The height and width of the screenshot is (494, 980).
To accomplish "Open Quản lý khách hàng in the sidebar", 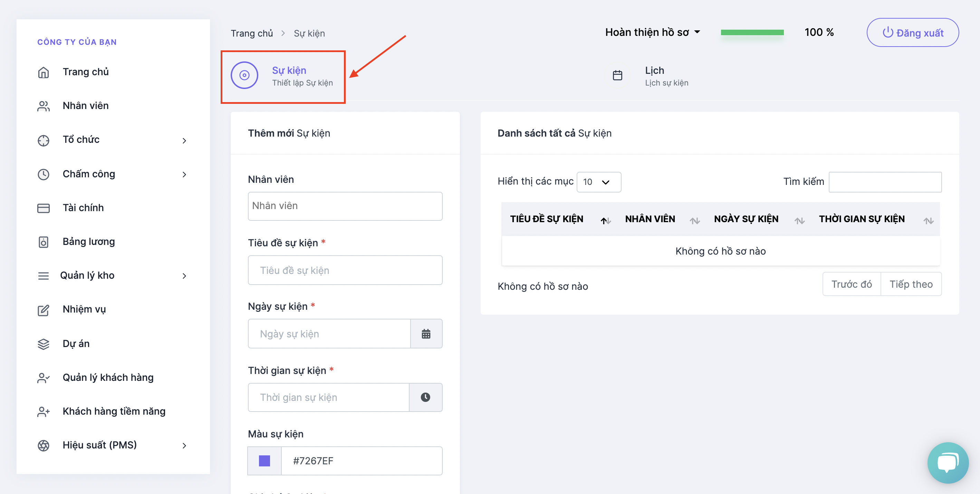I will pos(108,377).
